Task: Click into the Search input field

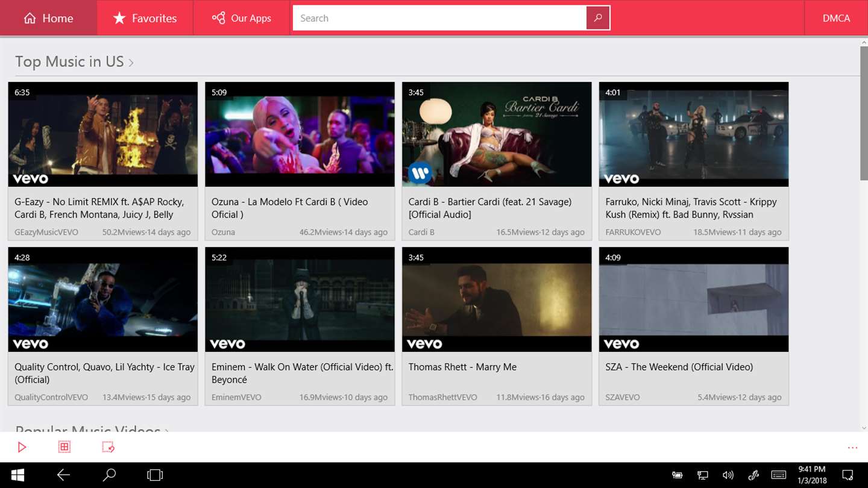Action: [x=439, y=18]
